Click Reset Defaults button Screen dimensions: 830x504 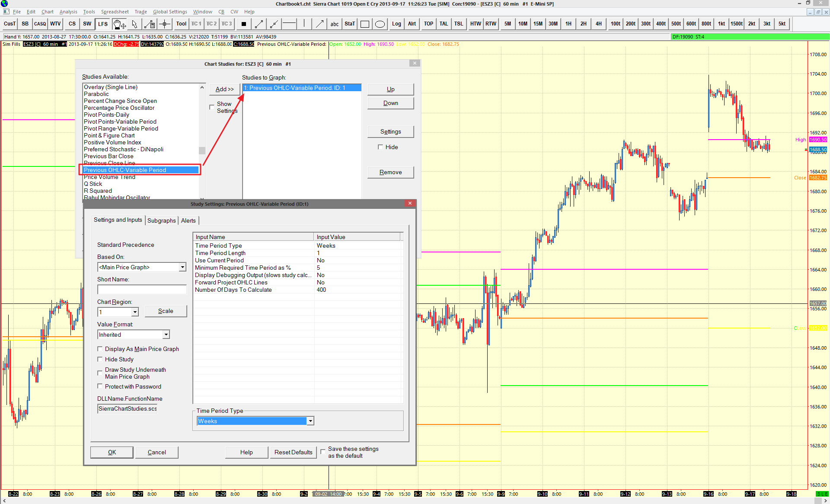[294, 452]
